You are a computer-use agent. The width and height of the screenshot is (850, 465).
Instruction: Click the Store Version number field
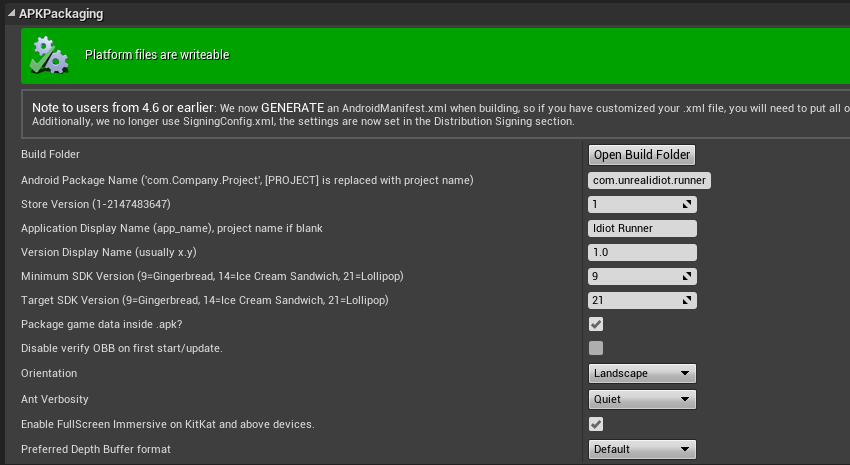pyautogui.click(x=642, y=204)
